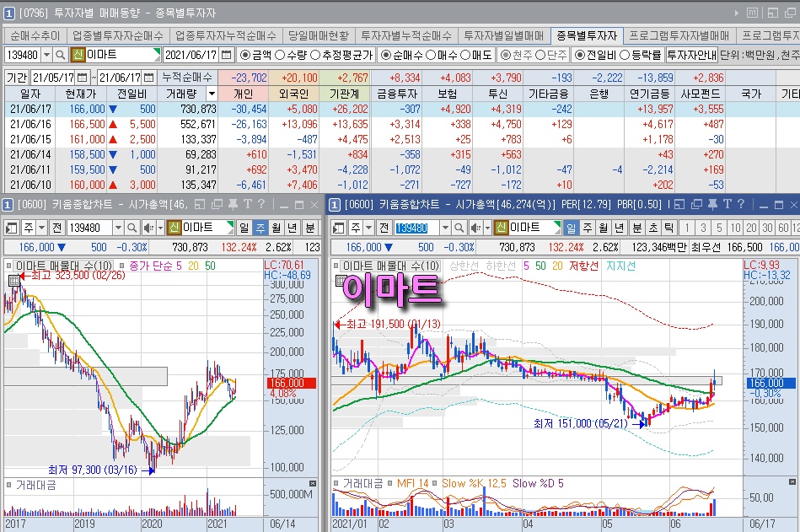Viewport: 800px width, 532px height.
Task: Close the 거래대금 indicator pane in right chart
Action: click(792, 481)
